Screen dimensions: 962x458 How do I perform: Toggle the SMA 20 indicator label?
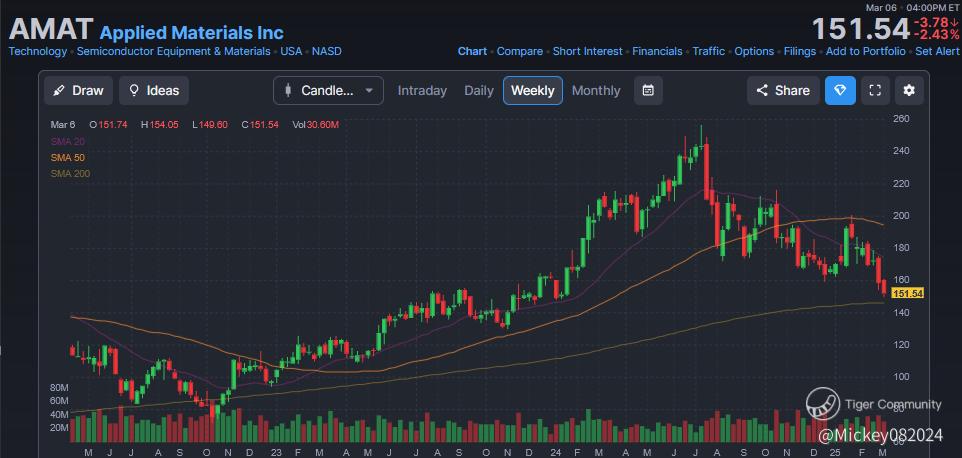coord(68,142)
